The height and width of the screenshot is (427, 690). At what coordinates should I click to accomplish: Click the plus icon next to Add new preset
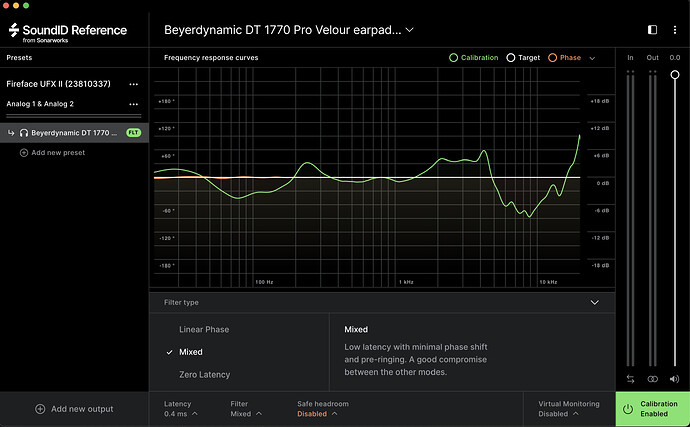coord(24,153)
